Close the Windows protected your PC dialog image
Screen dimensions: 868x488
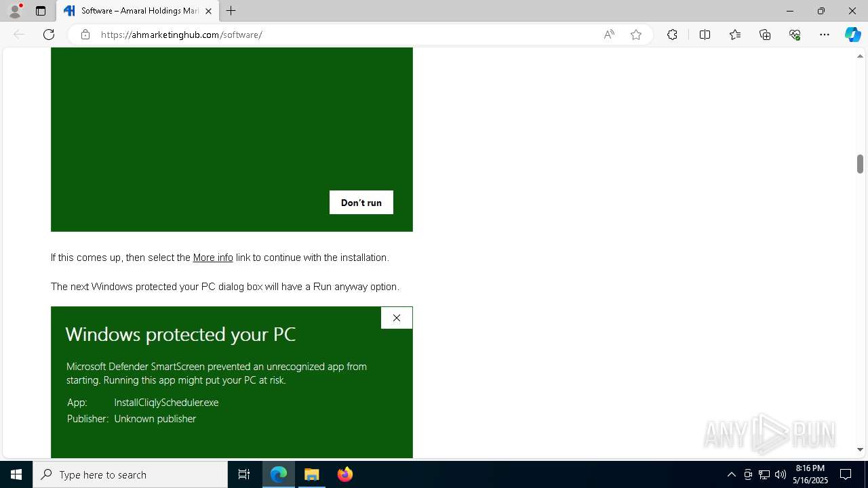(397, 318)
